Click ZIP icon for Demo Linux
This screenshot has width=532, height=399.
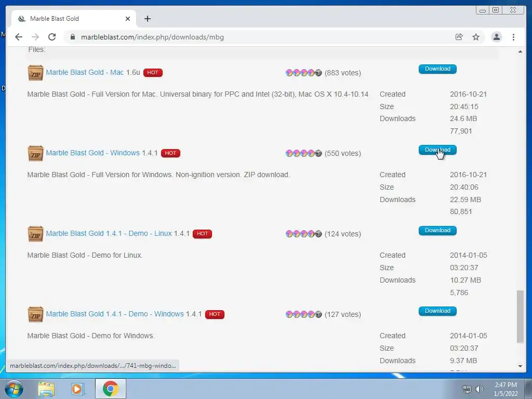(x=35, y=234)
